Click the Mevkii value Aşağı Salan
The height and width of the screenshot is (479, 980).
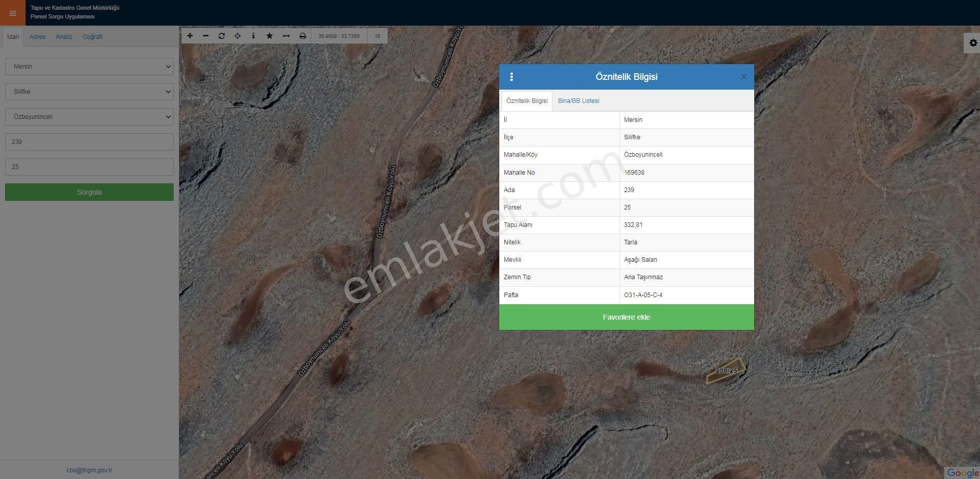640,260
